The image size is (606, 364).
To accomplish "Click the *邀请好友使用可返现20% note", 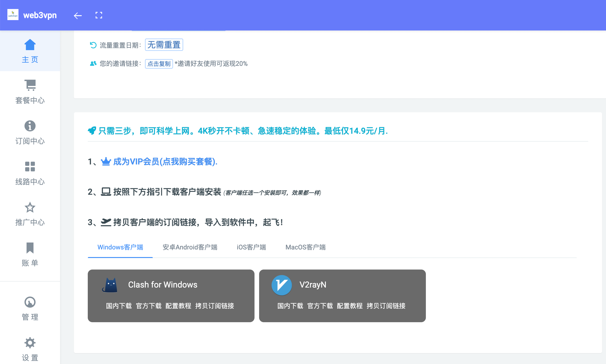I will 211,64.
